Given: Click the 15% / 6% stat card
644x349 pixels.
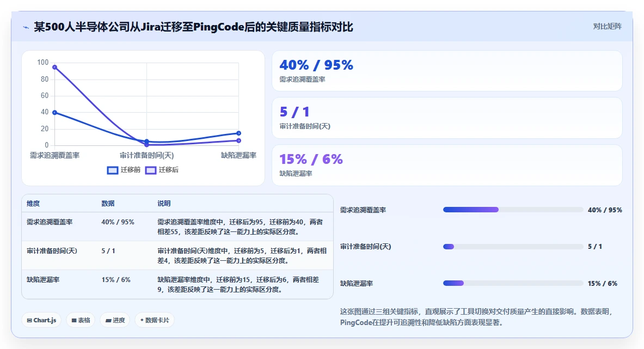Looking at the screenshot, I should pyautogui.click(x=447, y=165).
